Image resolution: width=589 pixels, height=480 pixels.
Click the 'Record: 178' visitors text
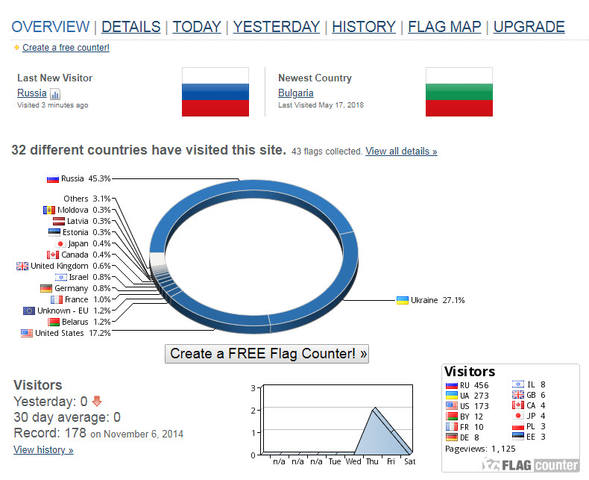[50, 433]
